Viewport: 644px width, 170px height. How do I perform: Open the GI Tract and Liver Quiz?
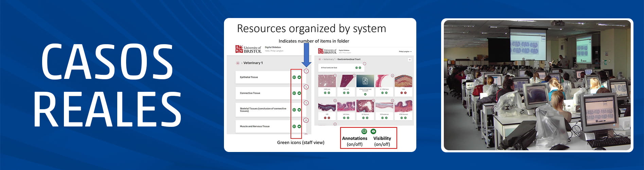tap(329, 68)
